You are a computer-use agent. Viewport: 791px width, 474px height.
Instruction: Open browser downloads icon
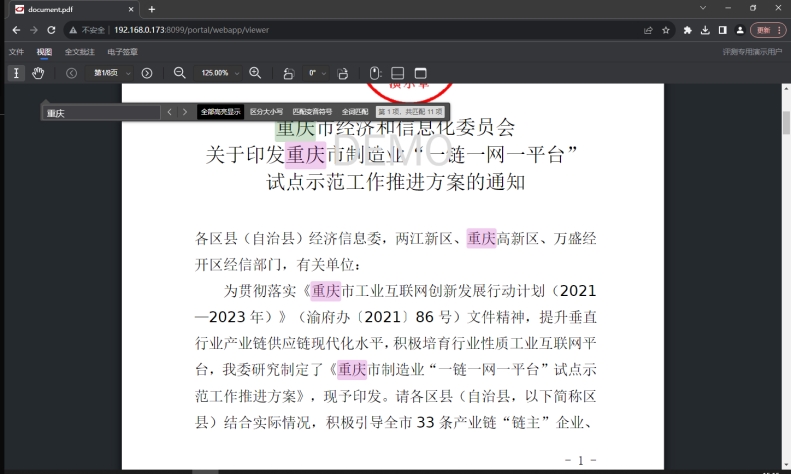coord(705,30)
